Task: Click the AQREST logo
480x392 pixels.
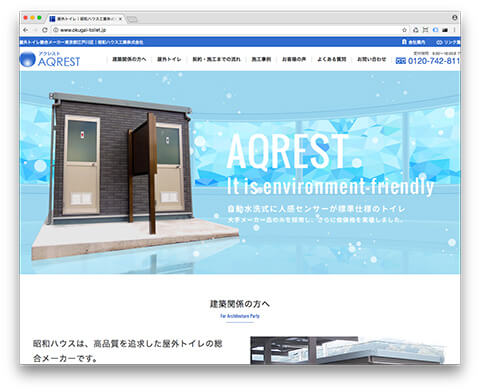Action: tap(50, 59)
